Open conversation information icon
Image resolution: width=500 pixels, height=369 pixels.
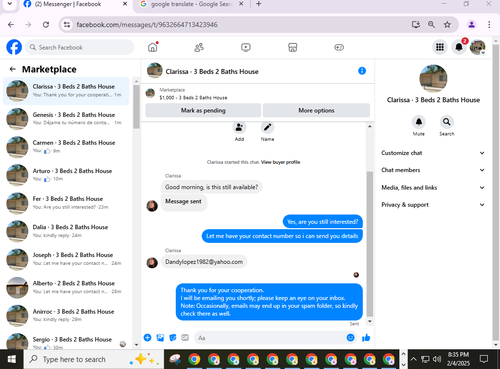pyautogui.click(x=362, y=71)
